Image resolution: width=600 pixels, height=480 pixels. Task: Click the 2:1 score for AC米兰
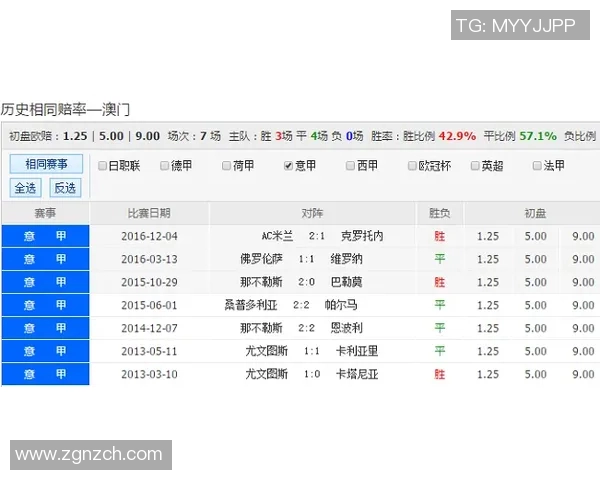[317, 236]
